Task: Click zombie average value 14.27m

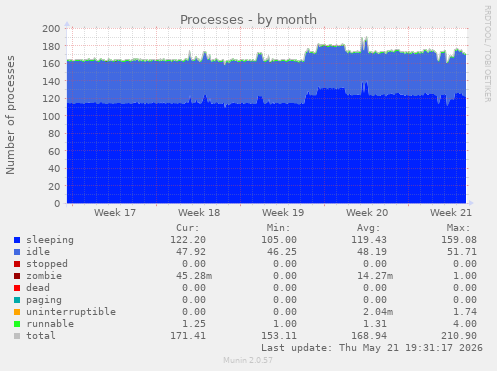Action: click(375, 276)
